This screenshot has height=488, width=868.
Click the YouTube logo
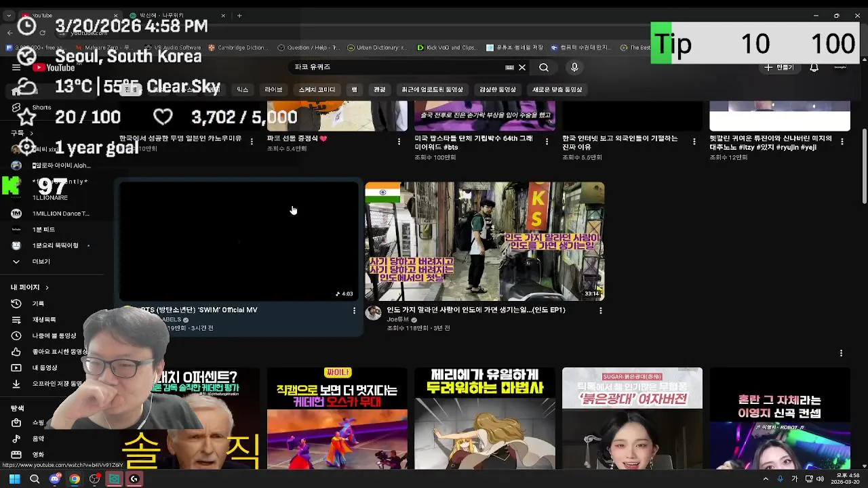[x=53, y=67]
